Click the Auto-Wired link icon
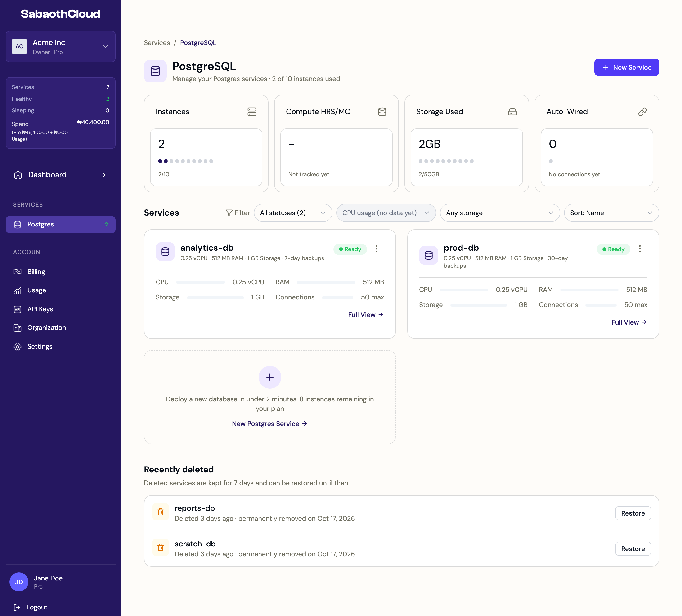Image resolution: width=682 pixels, height=616 pixels. 642,112
